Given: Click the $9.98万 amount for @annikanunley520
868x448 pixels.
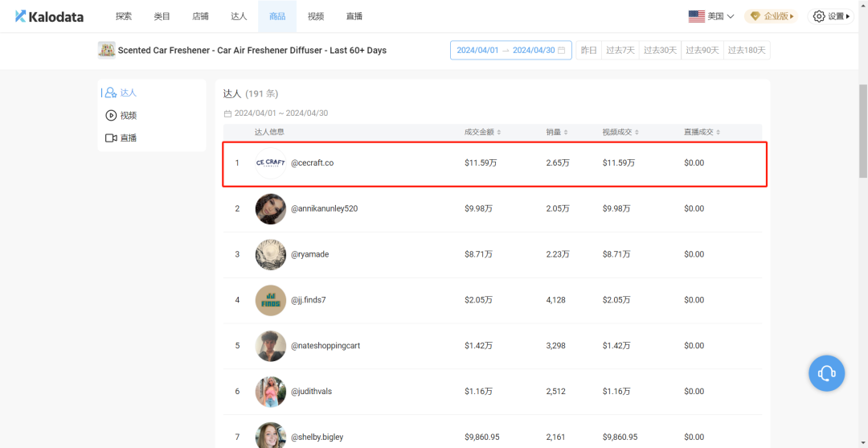Looking at the screenshot, I should click(478, 209).
